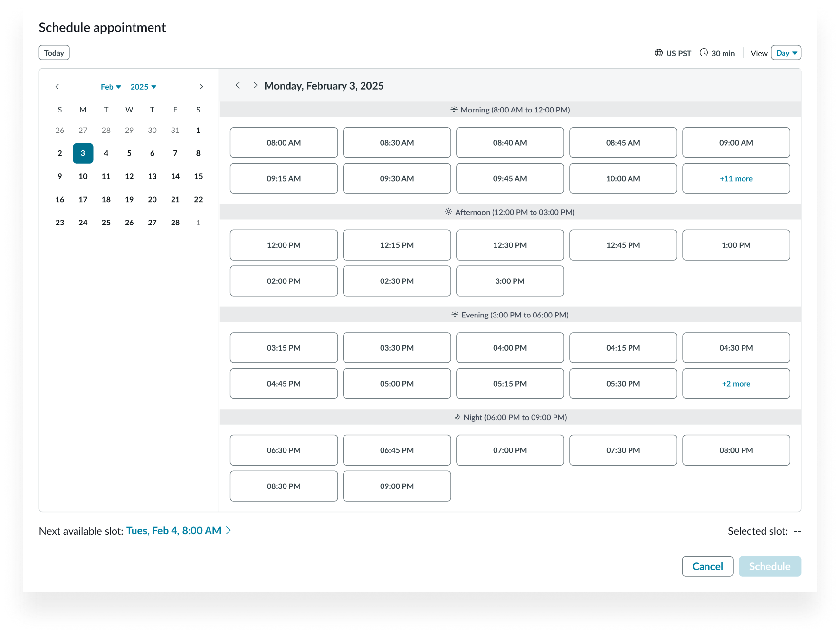Click the sun icon beside Afternoon section
Viewport: 840px width, 635px height.
click(x=448, y=212)
